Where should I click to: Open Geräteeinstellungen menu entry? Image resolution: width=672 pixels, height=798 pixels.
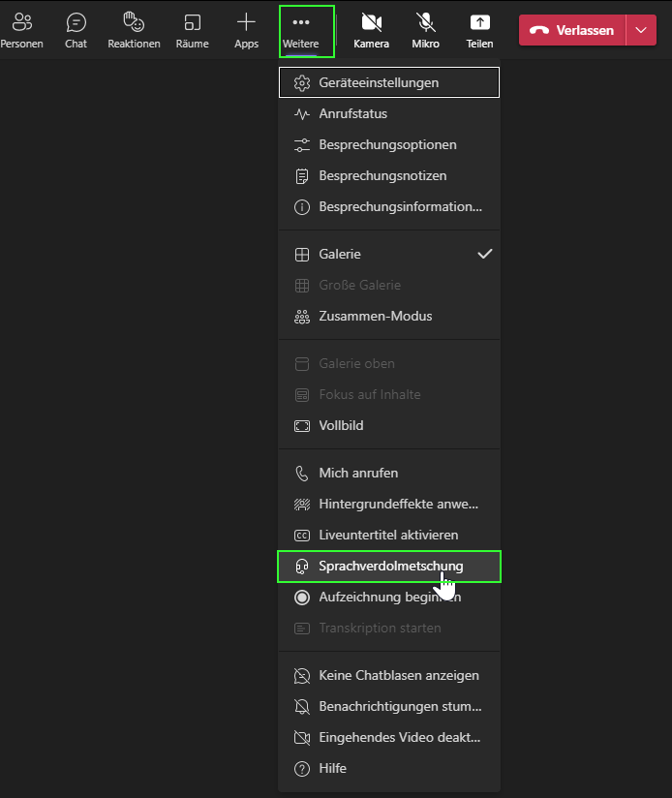379,82
